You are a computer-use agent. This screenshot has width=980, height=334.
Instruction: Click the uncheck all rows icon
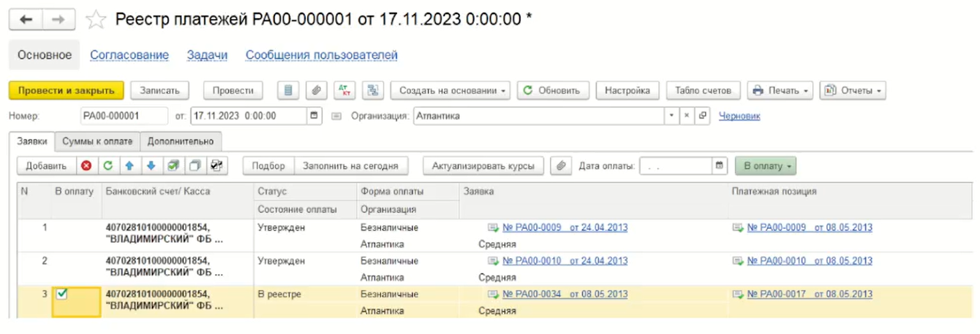coord(195,166)
